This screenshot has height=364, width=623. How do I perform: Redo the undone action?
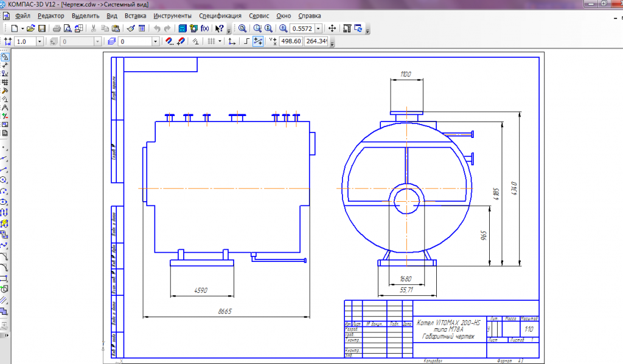coord(167,29)
